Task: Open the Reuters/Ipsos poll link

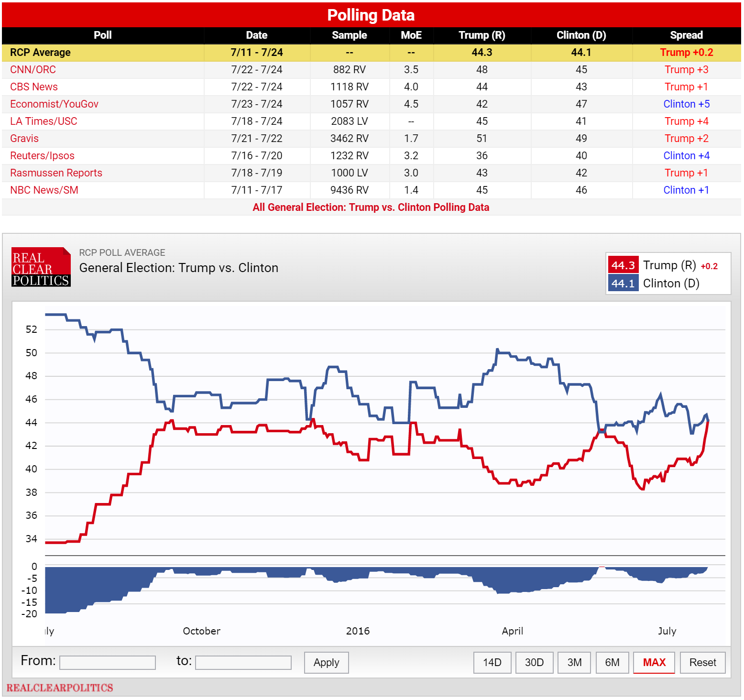Action: 42,156
